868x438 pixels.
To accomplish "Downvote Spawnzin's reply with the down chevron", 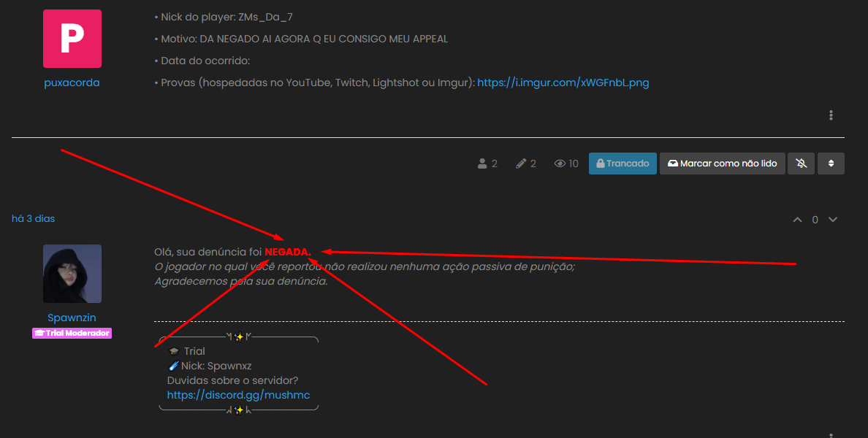I will click(833, 220).
